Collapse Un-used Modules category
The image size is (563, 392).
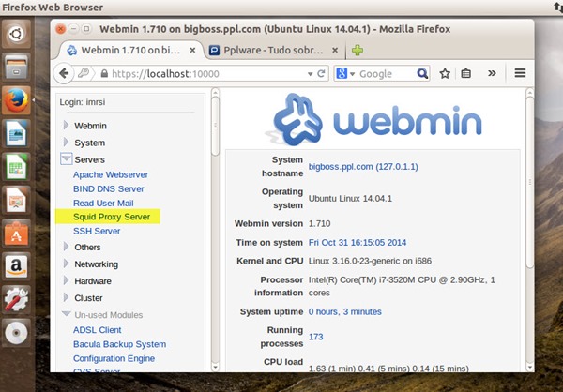point(66,314)
